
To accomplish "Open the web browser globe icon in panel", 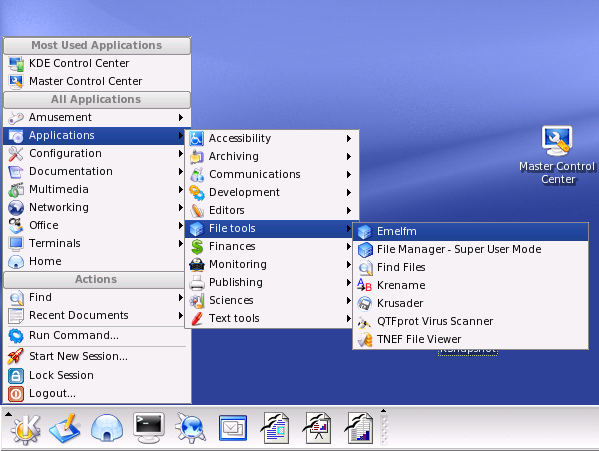I will coord(190,428).
